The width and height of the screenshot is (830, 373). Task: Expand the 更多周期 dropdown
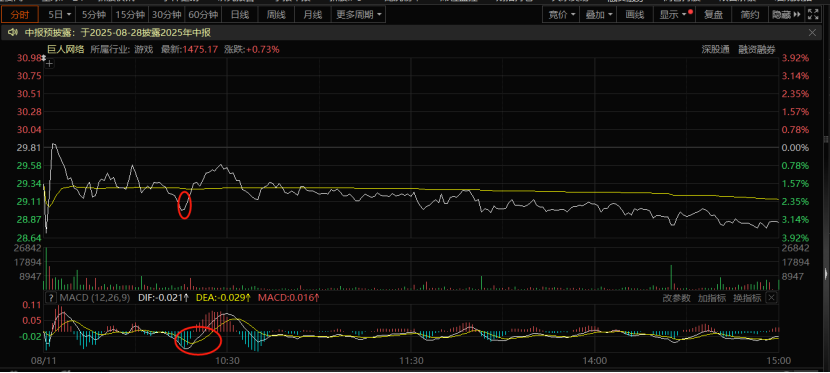(x=358, y=15)
